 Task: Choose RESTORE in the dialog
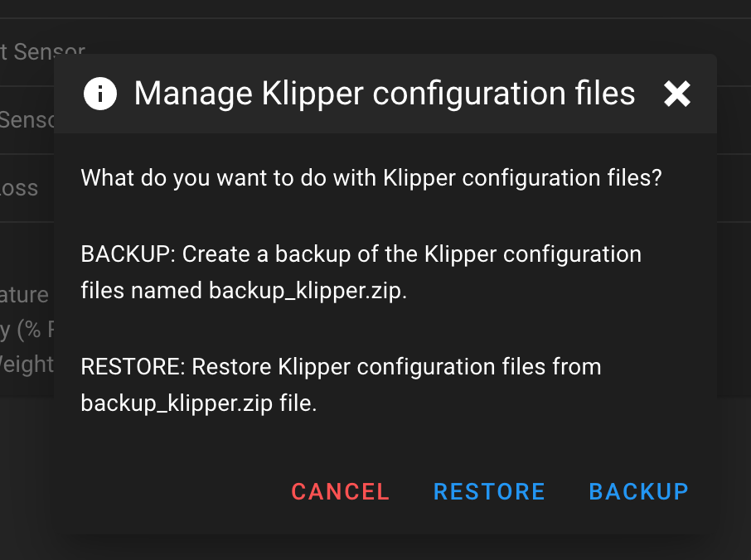489,491
